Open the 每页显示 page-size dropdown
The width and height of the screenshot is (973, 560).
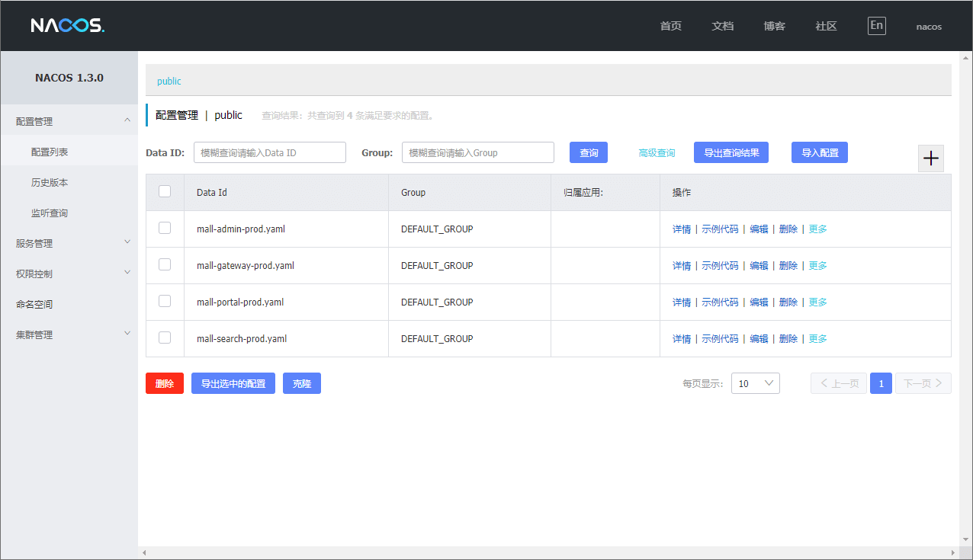click(x=756, y=383)
